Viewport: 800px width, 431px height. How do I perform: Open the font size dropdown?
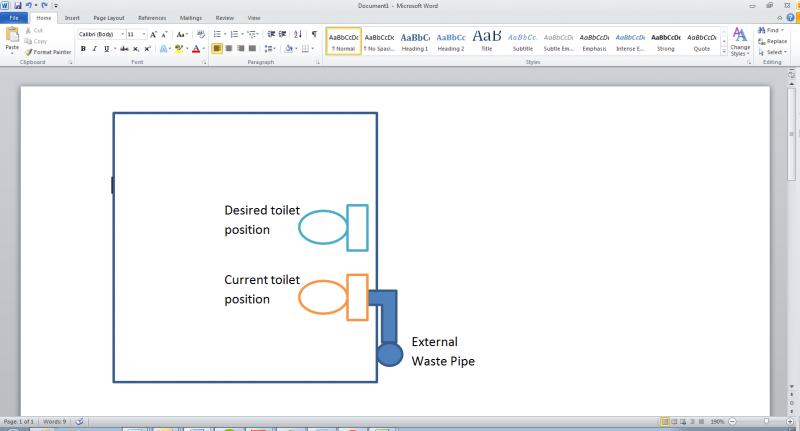[x=134, y=34]
